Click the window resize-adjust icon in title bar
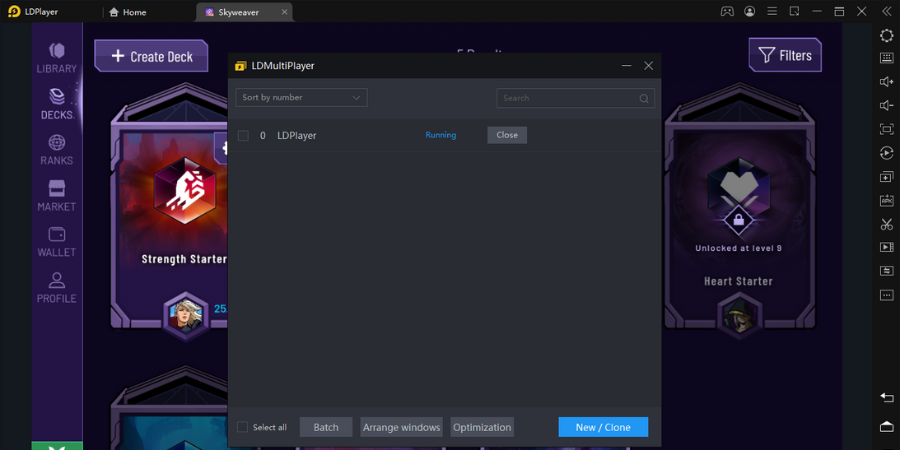 click(x=794, y=11)
